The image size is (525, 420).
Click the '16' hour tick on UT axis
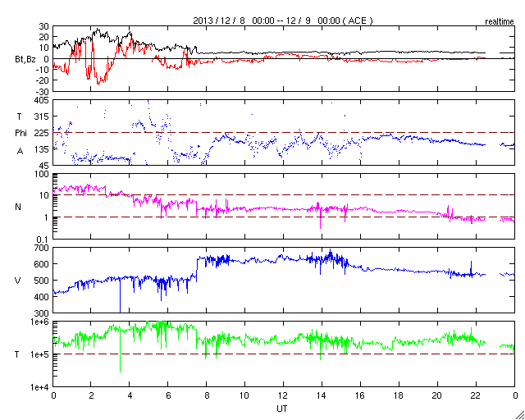point(360,395)
